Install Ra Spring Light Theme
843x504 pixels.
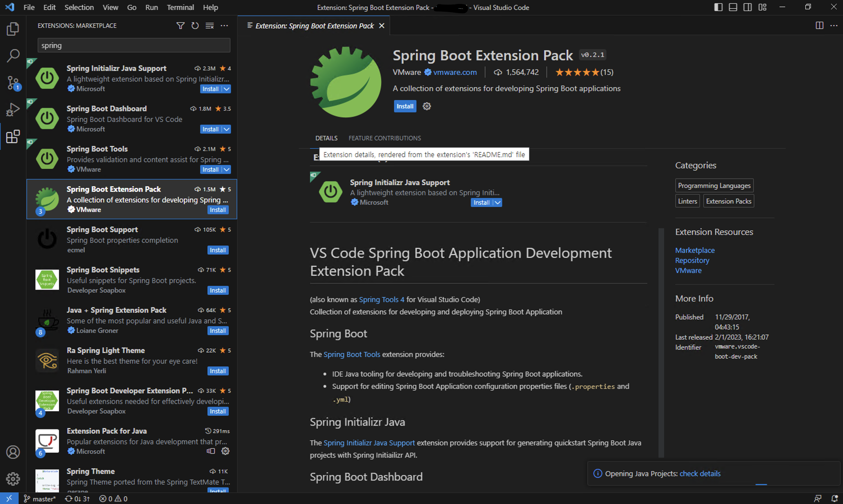[x=218, y=371]
